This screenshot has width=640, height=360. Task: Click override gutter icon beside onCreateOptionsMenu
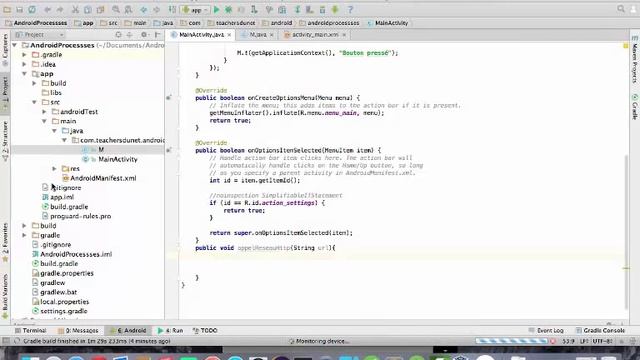169,98
